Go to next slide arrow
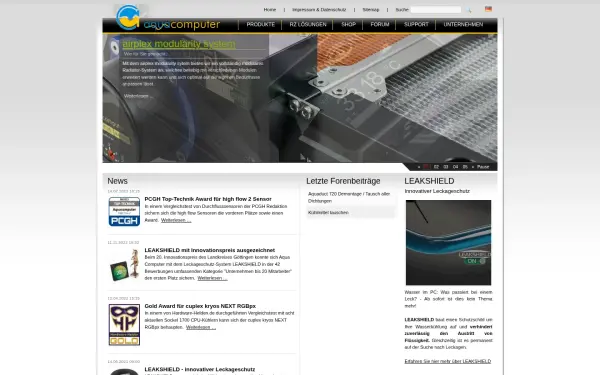The width and height of the screenshot is (600, 375). tap(473, 167)
